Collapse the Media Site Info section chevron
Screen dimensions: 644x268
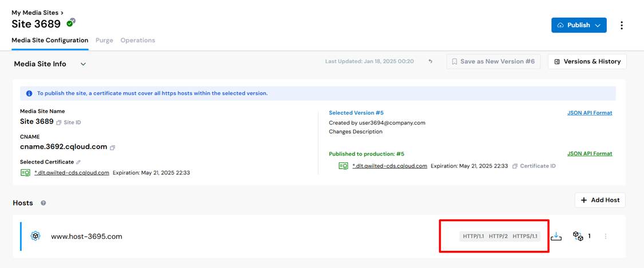pos(83,64)
